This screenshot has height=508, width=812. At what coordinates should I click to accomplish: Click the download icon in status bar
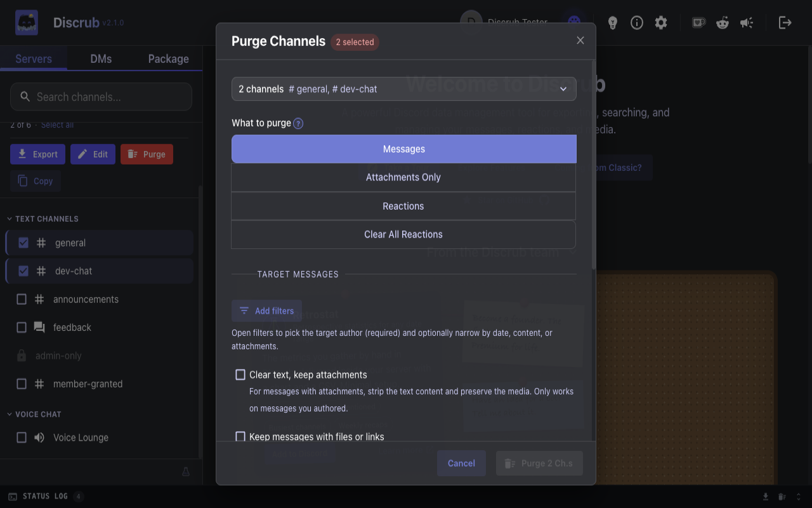pyautogui.click(x=766, y=497)
